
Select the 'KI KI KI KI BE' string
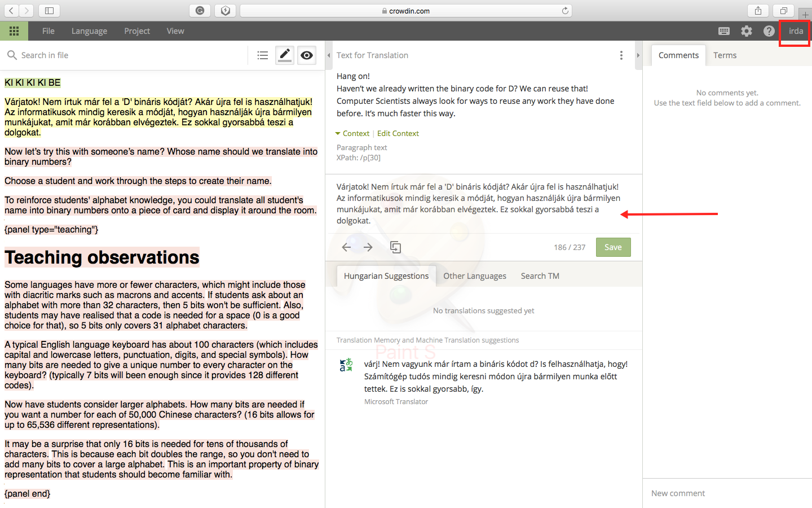click(x=33, y=83)
